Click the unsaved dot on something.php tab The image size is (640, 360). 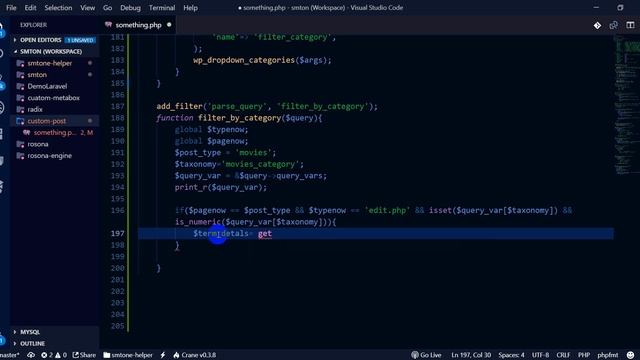tap(169, 25)
